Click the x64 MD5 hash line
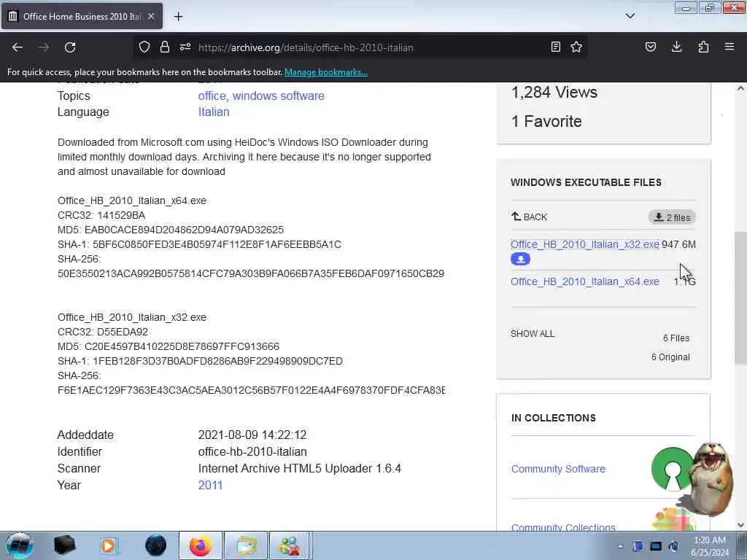747x560 pixels. click(x=171, y=230)
